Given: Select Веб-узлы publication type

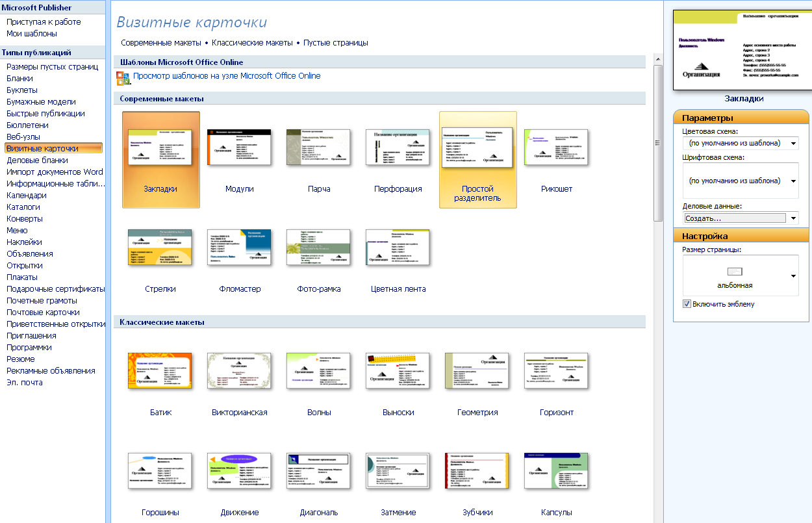Looking at the screenshot, I should [x=23, y=137].
